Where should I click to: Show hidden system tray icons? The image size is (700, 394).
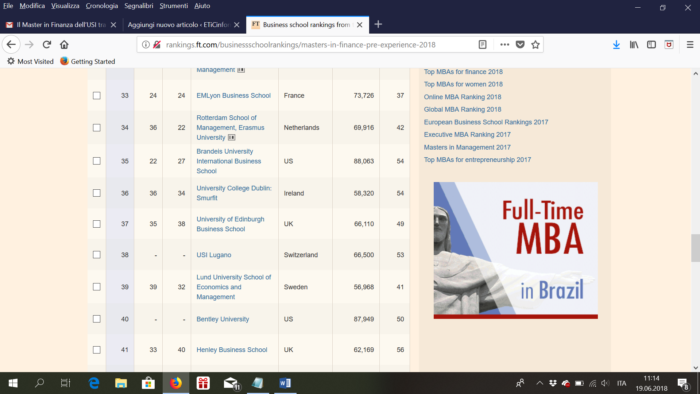click(x=540, y=383)
